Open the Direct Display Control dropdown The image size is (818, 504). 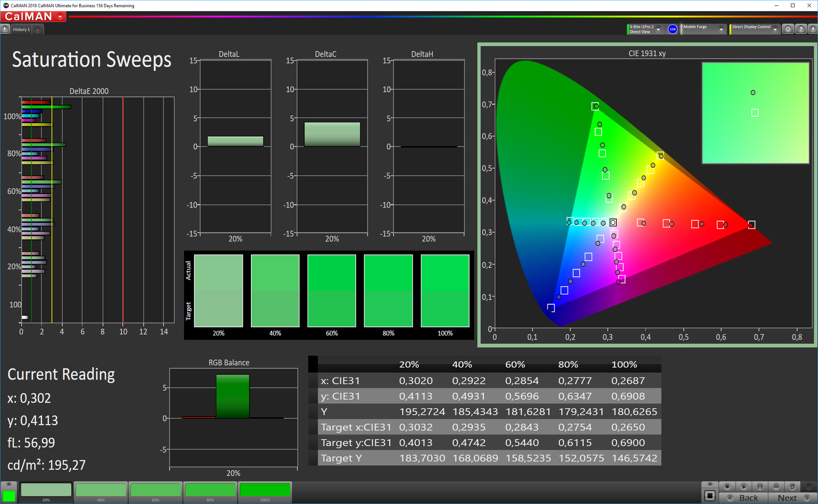(775, 29)
